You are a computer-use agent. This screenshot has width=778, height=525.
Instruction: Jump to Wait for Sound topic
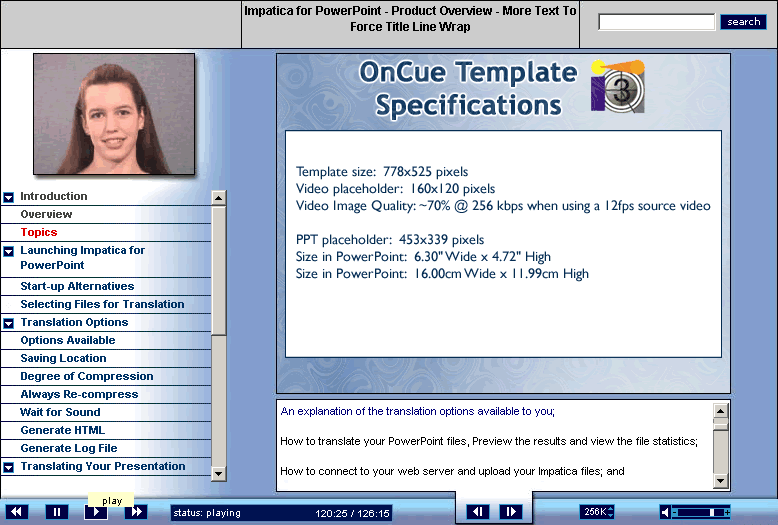coord(60,412)
